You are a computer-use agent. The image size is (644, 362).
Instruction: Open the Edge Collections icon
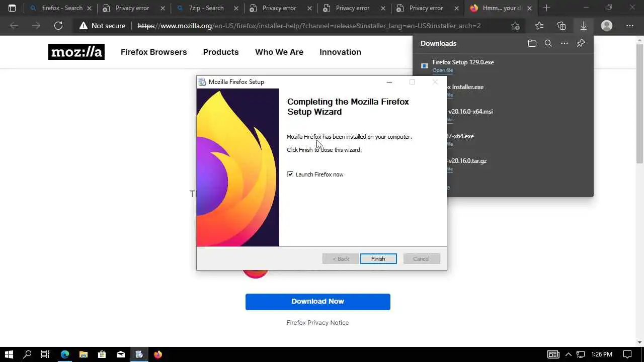(x=561, y=26)
